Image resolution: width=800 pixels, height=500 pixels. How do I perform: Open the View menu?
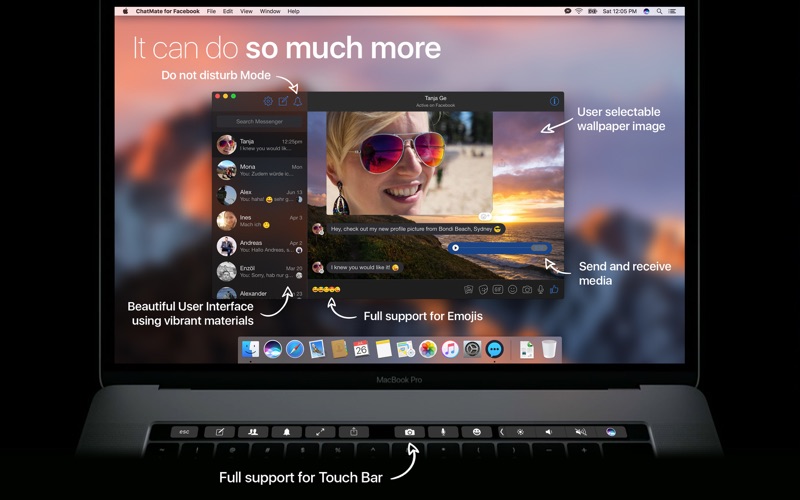pos(246,11)
